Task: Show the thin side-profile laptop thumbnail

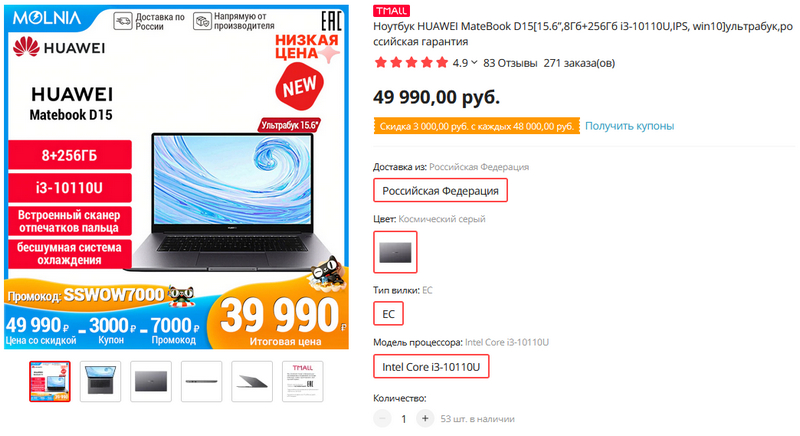Action: click(x=202, y=381)
